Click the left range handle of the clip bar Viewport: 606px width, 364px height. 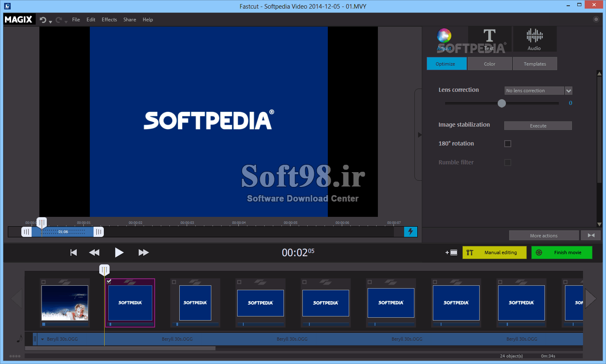coord(27,232)
